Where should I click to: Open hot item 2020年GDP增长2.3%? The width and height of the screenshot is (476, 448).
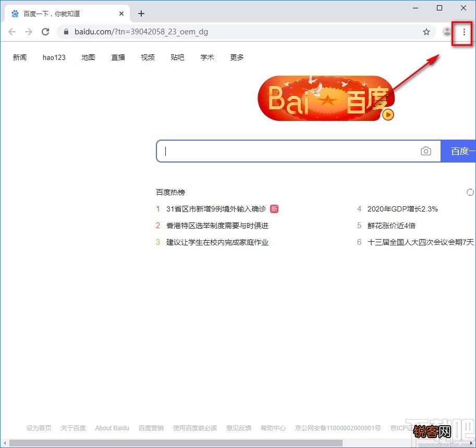tap(402, 209)
